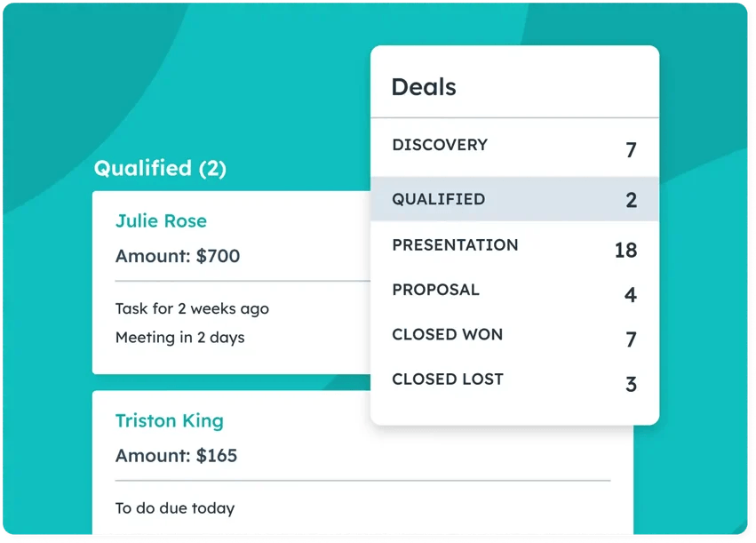Click Julie Rose's Amount: $700 text
756x543 pixels.
coord(178,256)
